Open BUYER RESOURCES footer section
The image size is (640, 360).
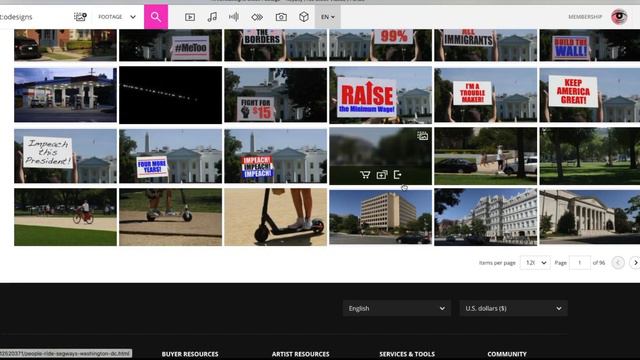(x=190, y=354)
